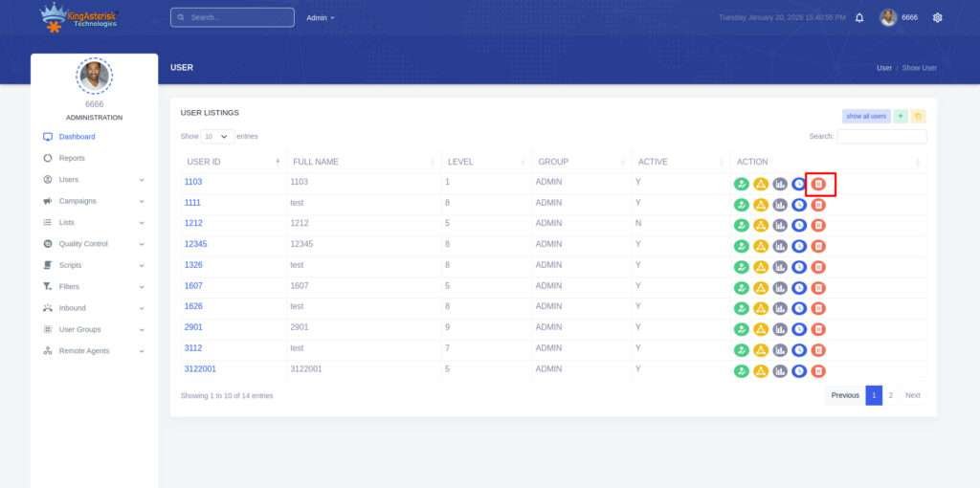The height and width of the screenshot is (488, 980).
Task: Open user ID link 2901
Action: (193, 327)
